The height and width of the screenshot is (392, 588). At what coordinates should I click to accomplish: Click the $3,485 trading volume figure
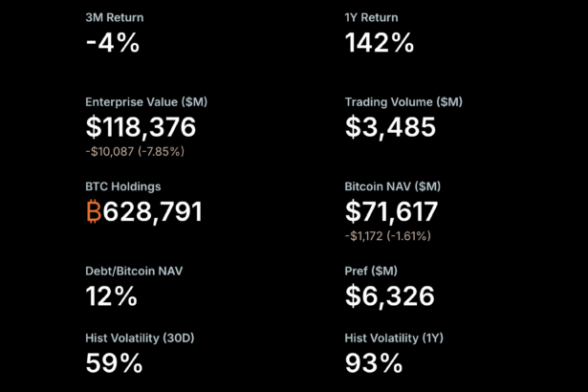pos(389,127)
